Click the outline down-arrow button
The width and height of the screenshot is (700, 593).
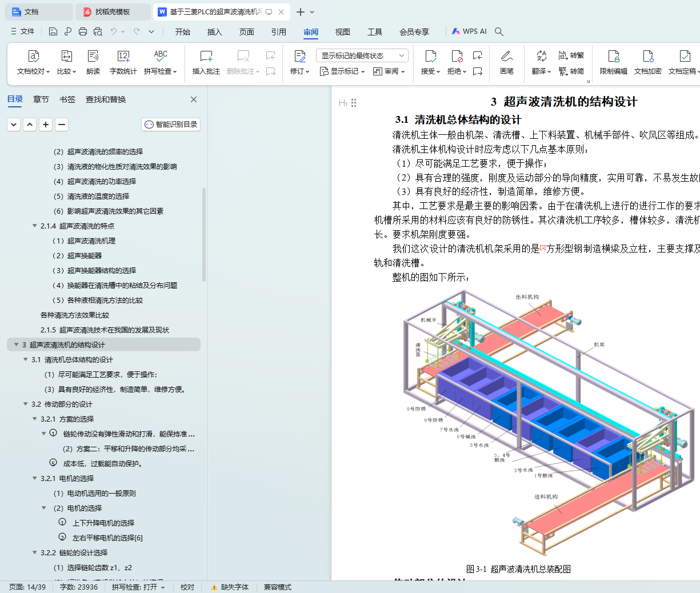[x=14, y=124]
